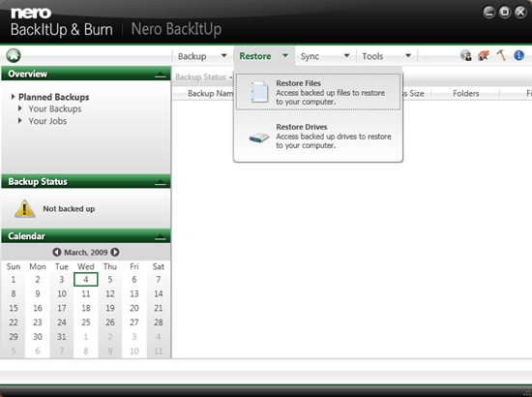Viewport: 532px width, 397px height.
Task: Select March 20 in calendar
Action: click(134, 308)
